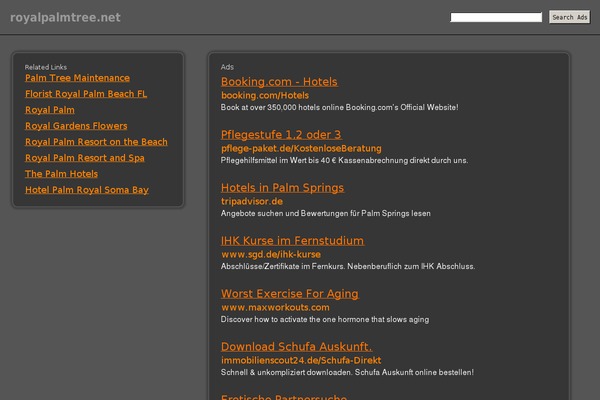Click the tripadvisor.de URL
This screenshot has width=600, height=400.
252,201
